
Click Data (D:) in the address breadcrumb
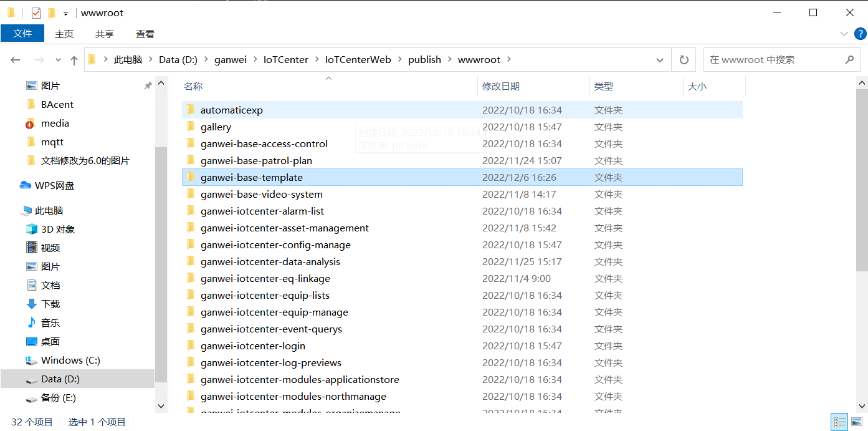(178, 60)
